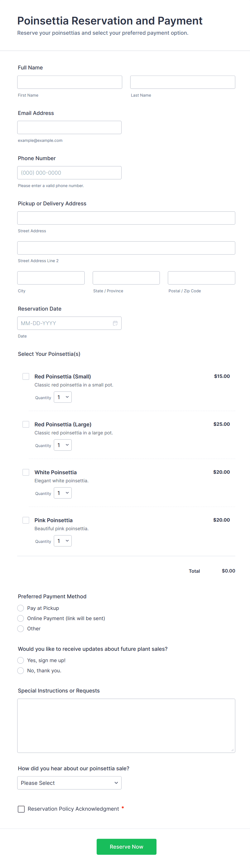Focus the First Name field
The width and height of the screenshot is (250, 868).
point(70,82)
